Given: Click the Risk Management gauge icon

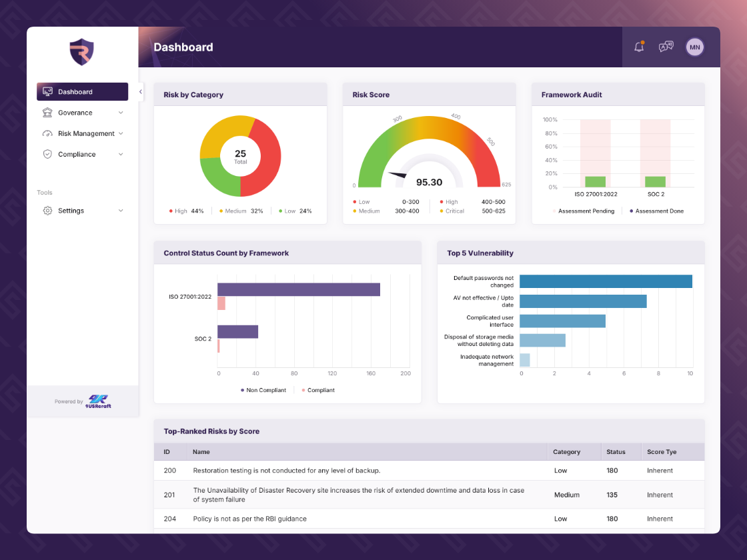Looking at the screenshot, I should tap(47, 133).
